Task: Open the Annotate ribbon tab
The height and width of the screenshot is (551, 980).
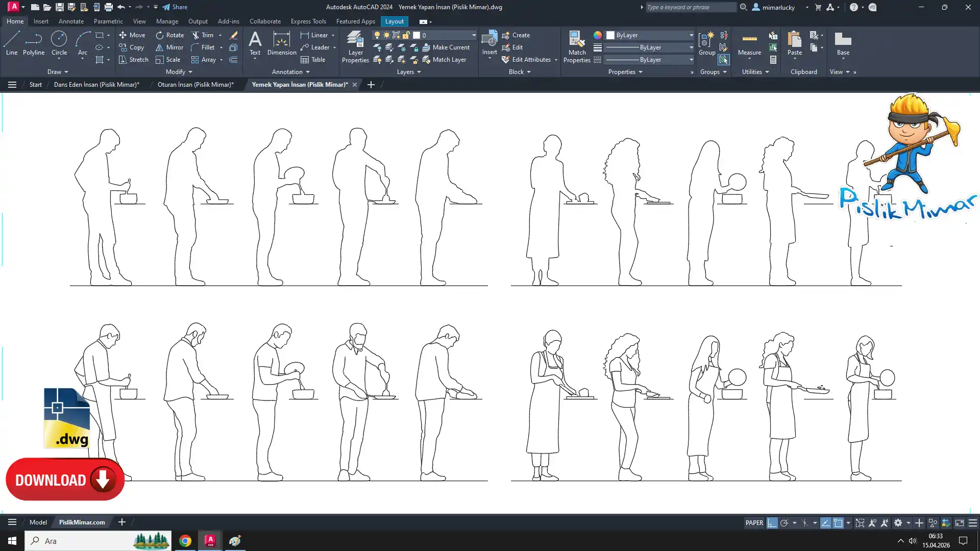Action: 71,21
